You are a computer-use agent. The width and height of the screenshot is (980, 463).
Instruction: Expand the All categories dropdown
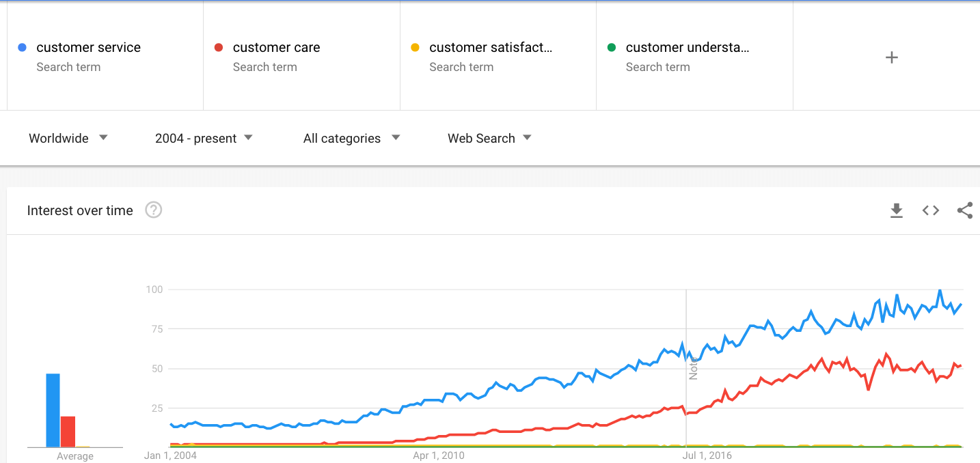pyautogui.click(x=351, y=138)
